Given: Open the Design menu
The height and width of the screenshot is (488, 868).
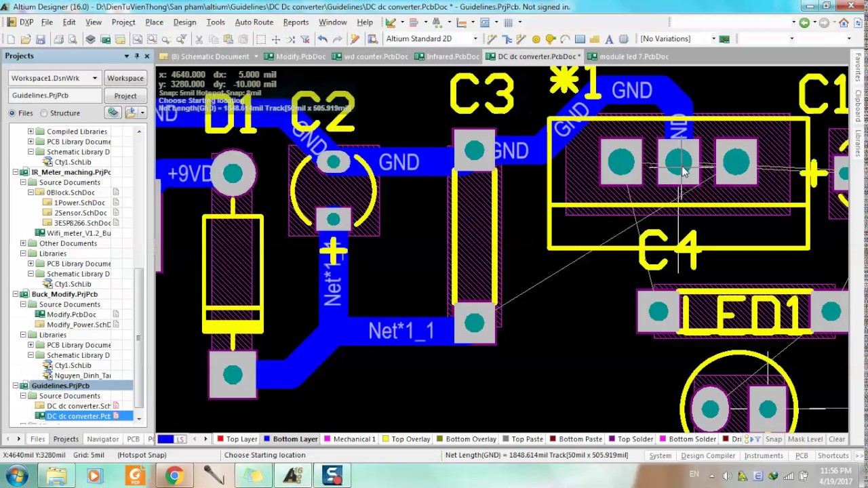Looking at the screenshot, I should 184,22.
